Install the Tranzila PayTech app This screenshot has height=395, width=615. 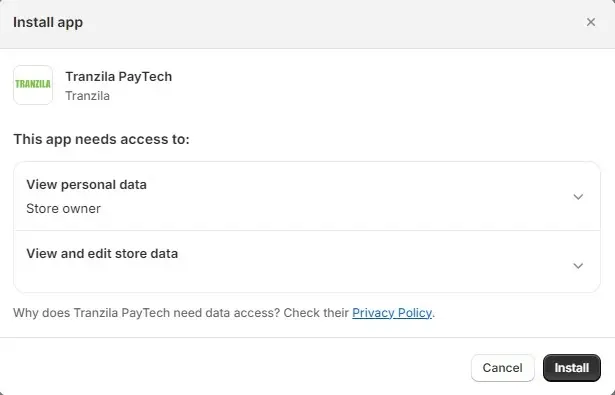(x=571, y=368)
